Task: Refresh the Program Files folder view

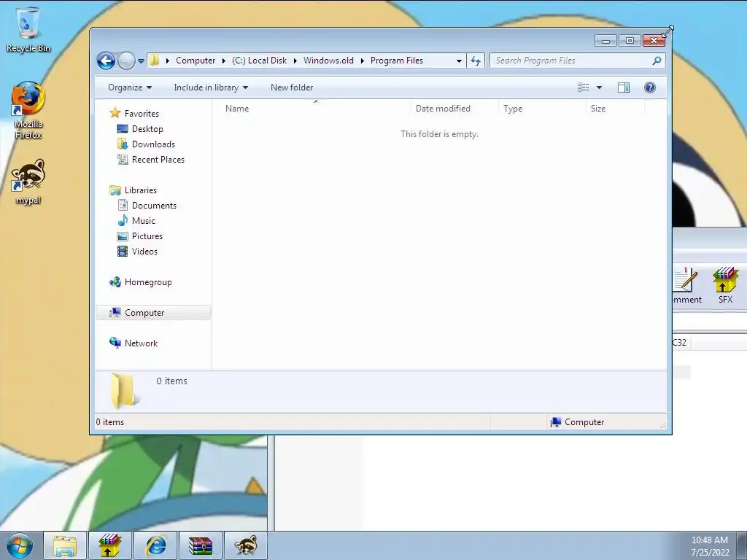Action: tap(476, 61)
